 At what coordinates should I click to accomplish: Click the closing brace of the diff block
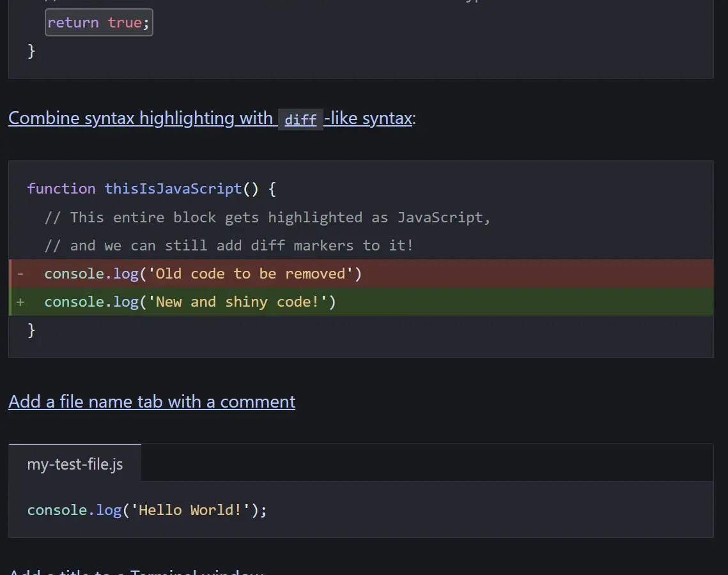(31, 330)
